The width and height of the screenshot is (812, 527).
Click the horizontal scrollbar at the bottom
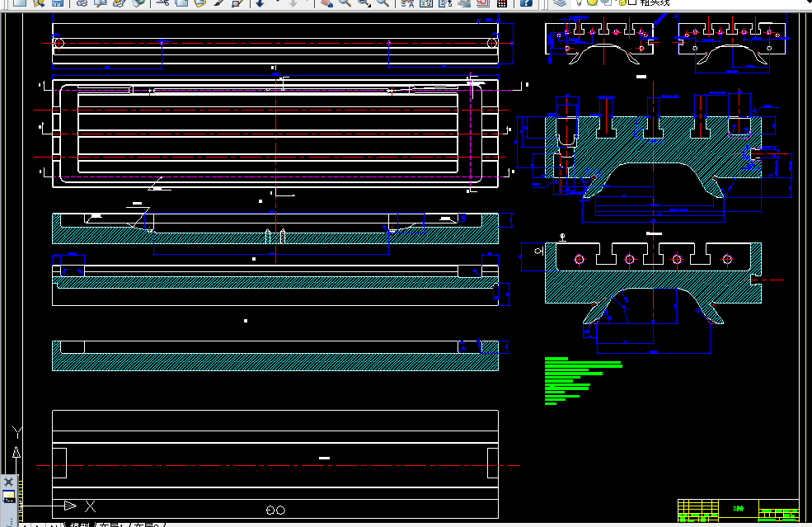412,525
